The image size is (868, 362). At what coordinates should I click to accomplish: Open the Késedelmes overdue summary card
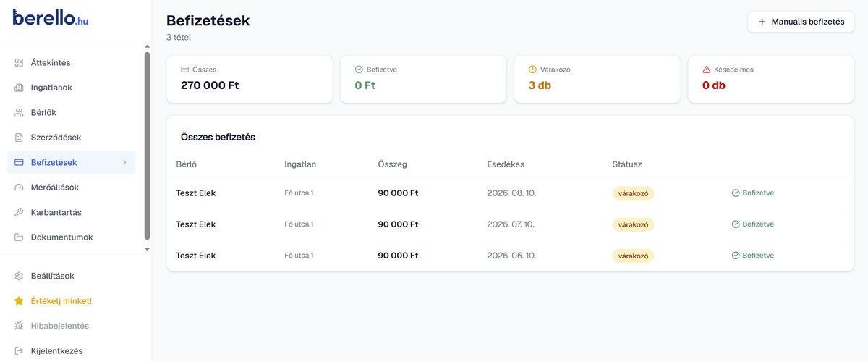[770, 79]
